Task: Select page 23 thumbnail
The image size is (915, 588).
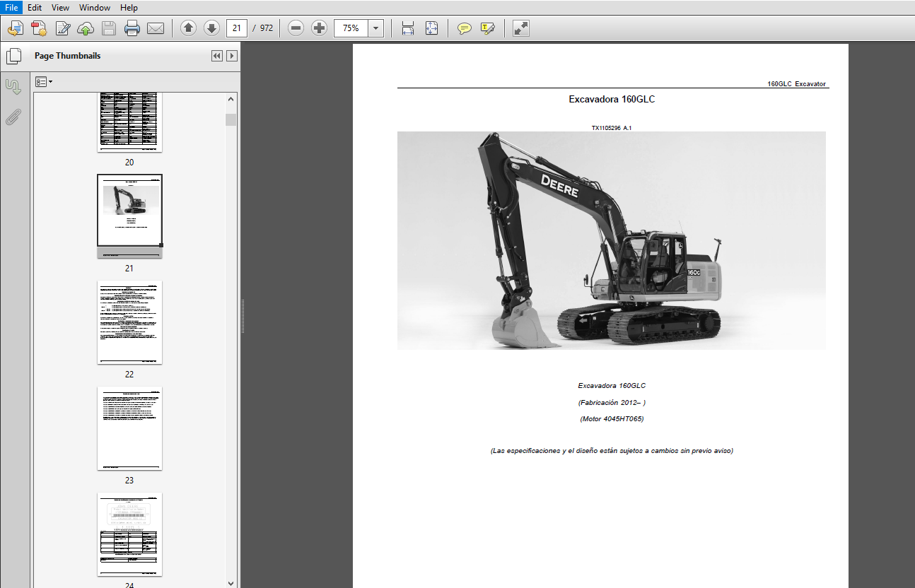Action: (129, 428)
